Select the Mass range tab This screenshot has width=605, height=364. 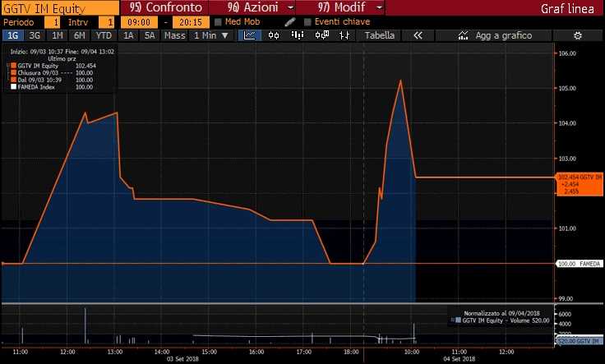coord(175,35)
